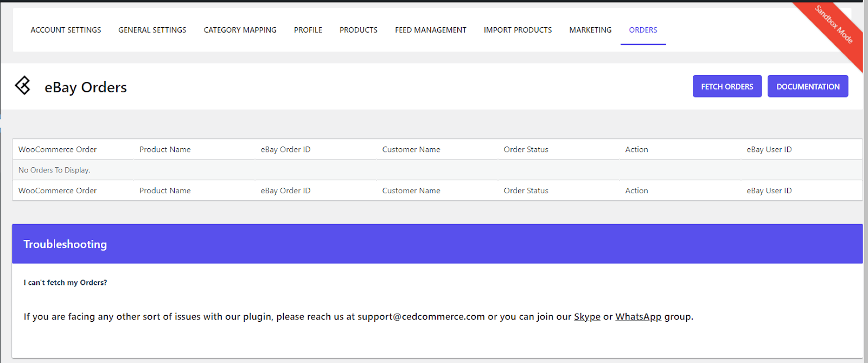Click the top WooCommerce Order column header
The height and width of the screenshot is (363, 868).
coord(58,150)
